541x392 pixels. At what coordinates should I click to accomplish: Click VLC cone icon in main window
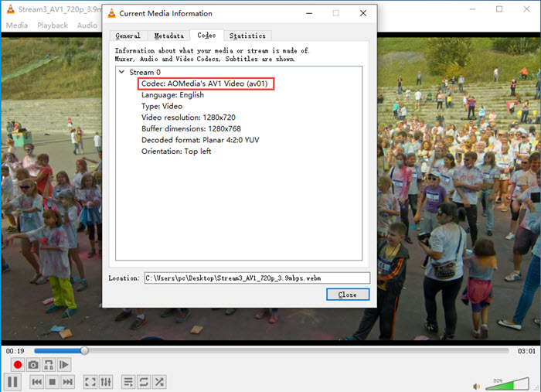click(x=11, y=9)
